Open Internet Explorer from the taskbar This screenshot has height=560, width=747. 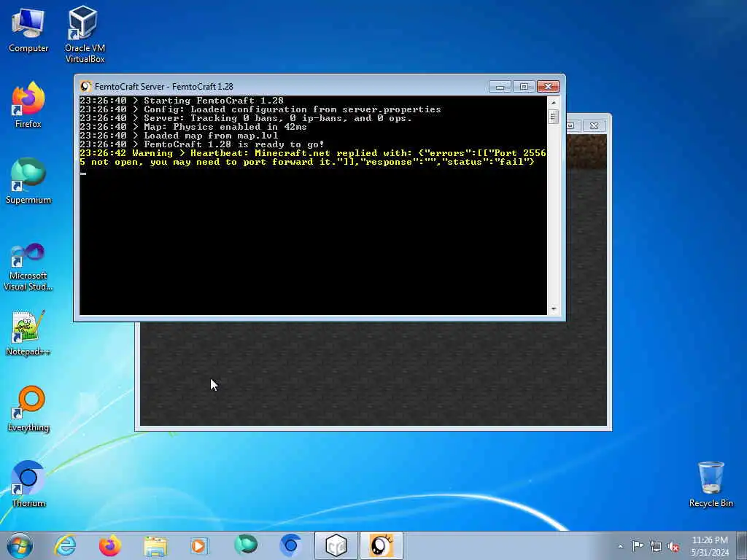[x=65, y=545]
